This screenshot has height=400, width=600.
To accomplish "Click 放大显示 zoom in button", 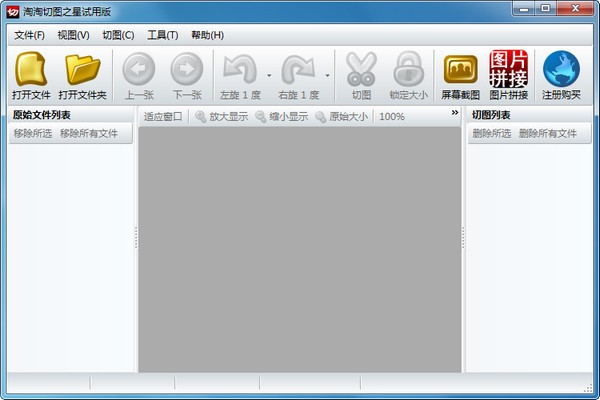I will (x=222, y=116).
